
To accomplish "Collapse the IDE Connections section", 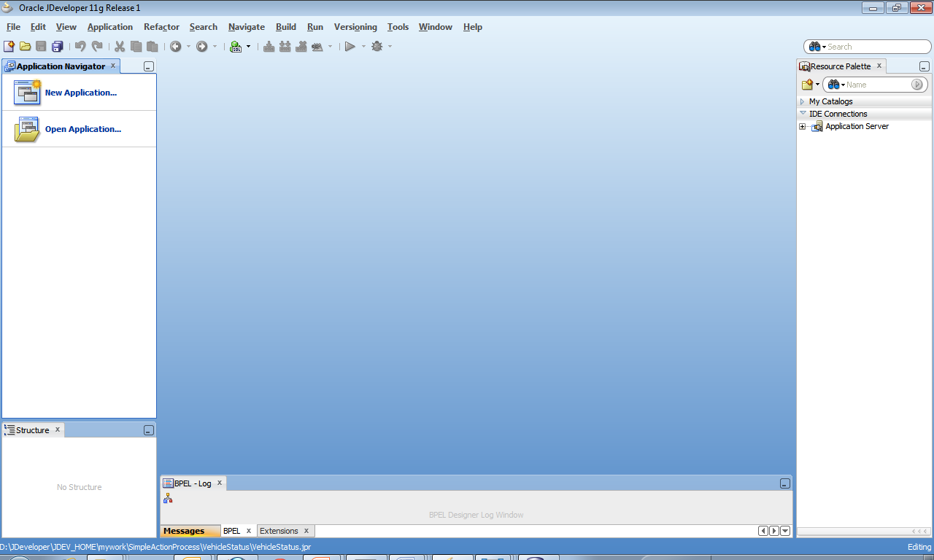I will (x=803, y=114).
